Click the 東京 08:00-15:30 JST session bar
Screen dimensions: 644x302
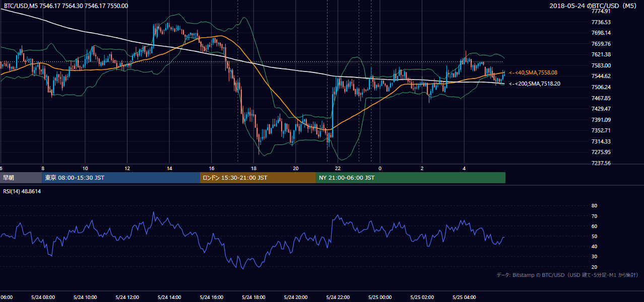[121, 178]
